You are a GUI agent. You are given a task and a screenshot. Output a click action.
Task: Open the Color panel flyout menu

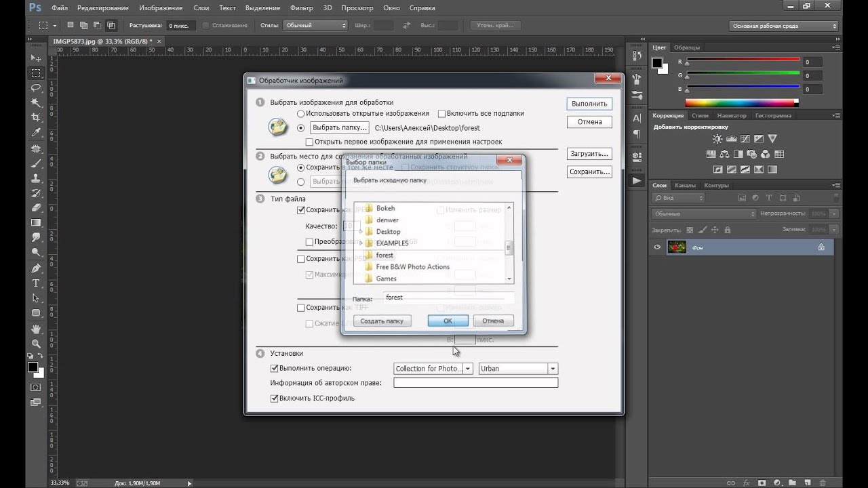coord(836,47)
